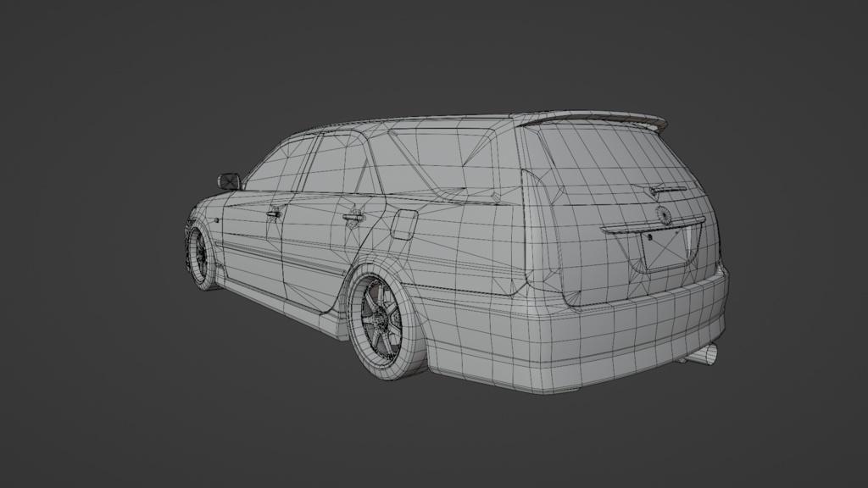Image resolution: width=868 pixels, height=488 pixels.
Task: Select the fuel filler cap
Action: coord(404,224)
